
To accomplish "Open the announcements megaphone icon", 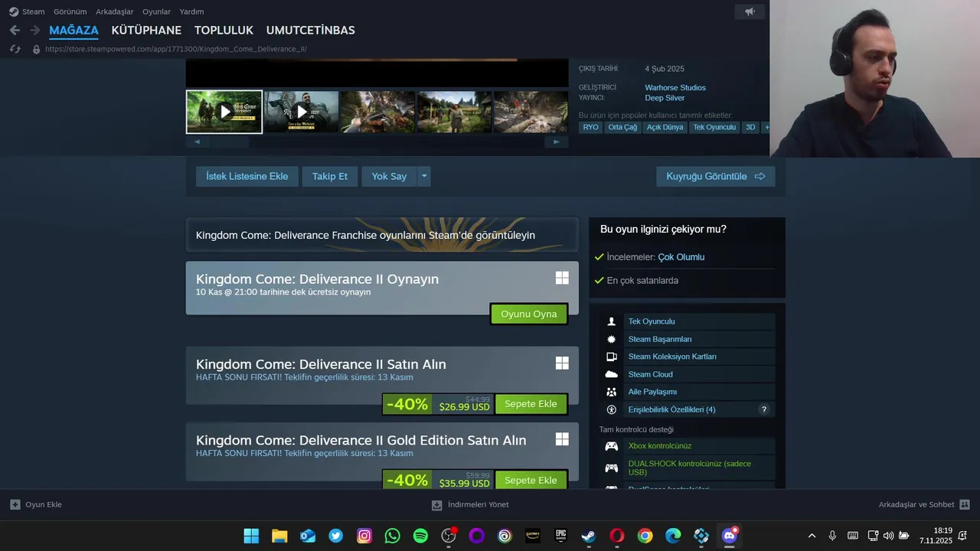I will pos(750,11).
